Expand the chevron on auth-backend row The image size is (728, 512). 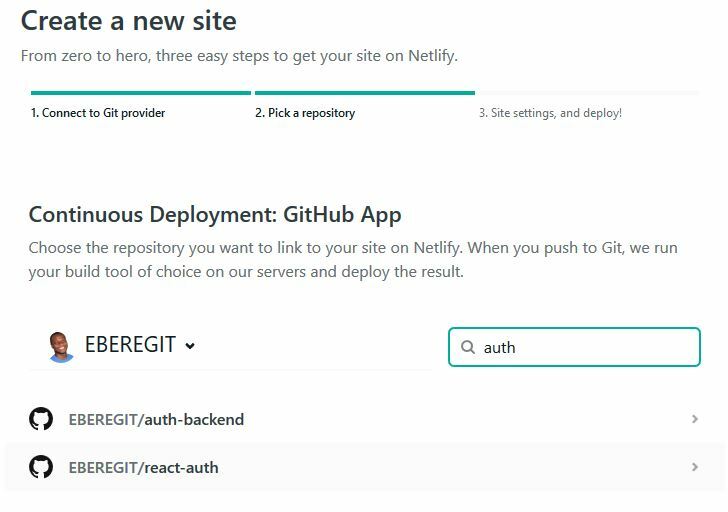coord(695,419)
